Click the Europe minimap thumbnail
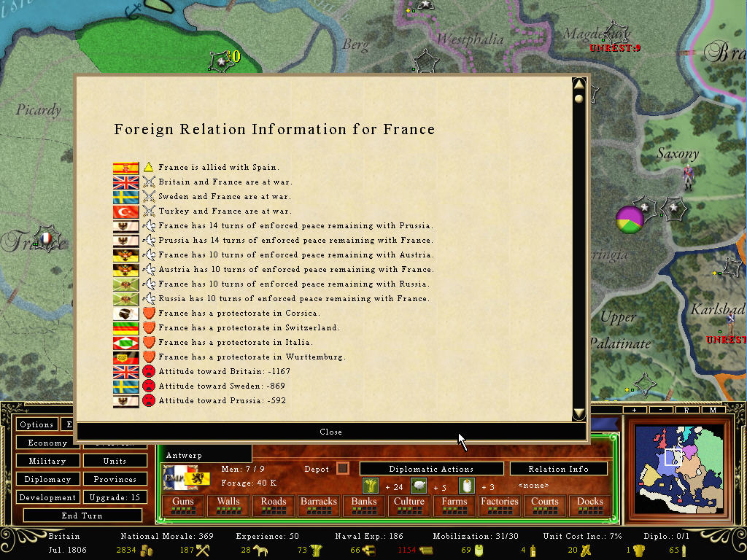 (x=679, y=469)
